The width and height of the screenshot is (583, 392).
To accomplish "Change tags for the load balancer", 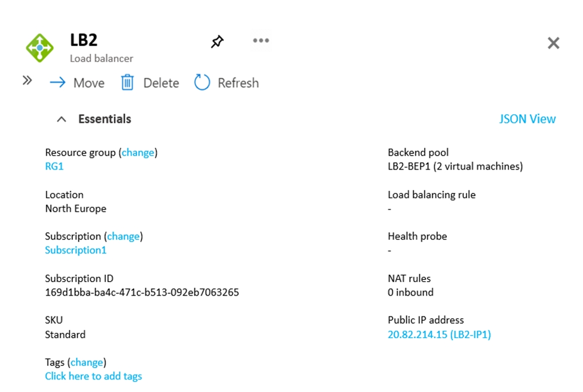I will pos(87,362).
